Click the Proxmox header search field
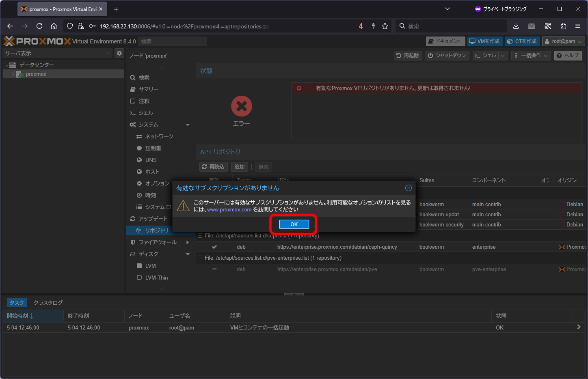 click(173, 41)
